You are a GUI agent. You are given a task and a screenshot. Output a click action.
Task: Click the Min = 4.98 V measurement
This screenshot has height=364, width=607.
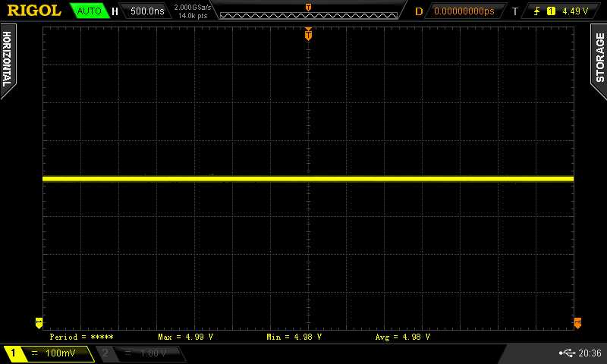click(294, 337)
